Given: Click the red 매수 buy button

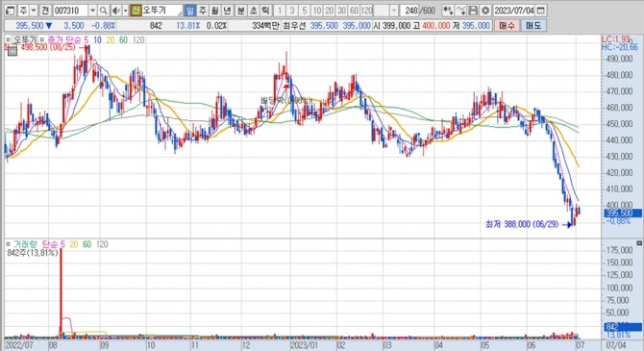Looking at the screenshot, I should [507, 25].
